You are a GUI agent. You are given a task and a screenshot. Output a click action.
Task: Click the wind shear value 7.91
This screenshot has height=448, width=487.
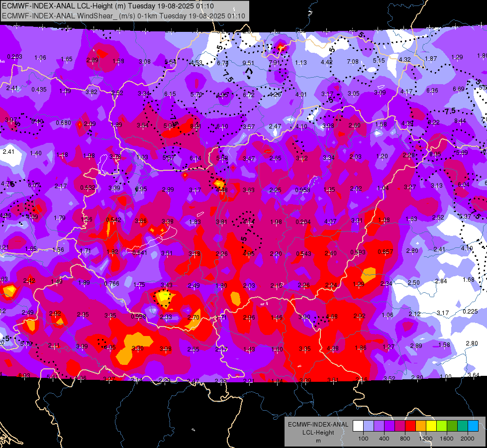(274, 63)
